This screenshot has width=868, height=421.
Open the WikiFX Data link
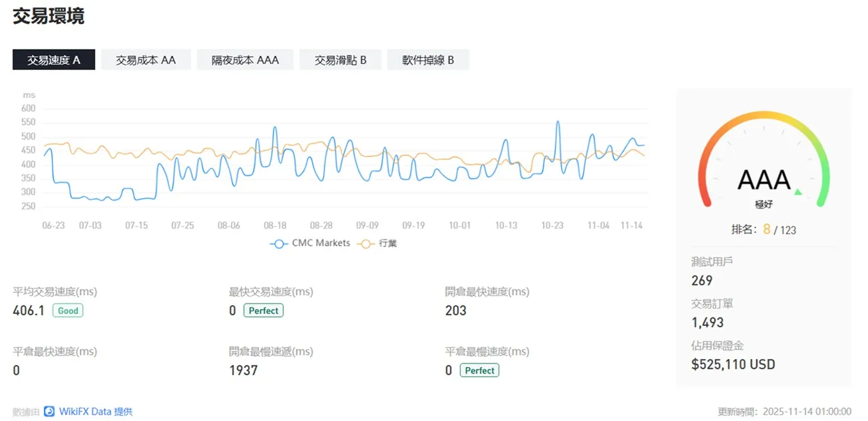coord(96,412)
